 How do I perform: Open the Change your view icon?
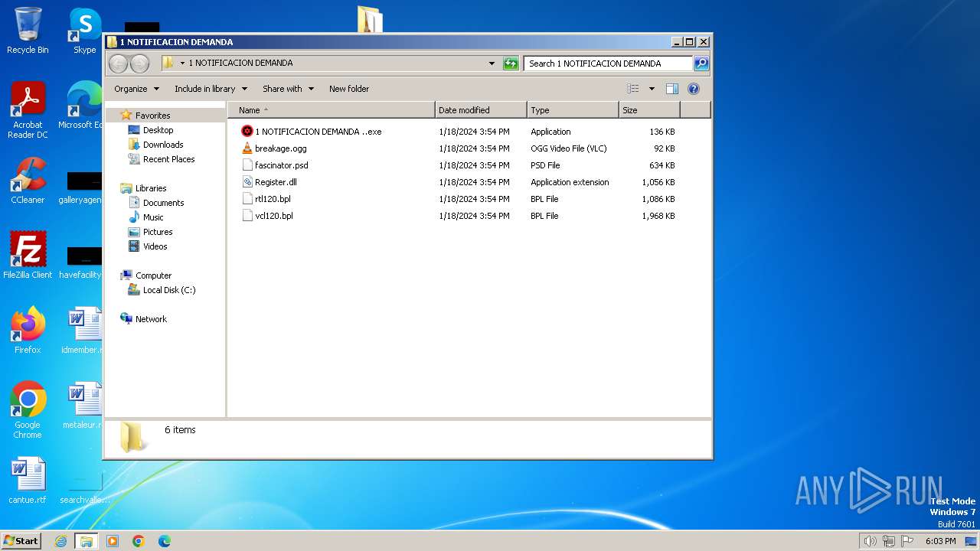(633, 89)
